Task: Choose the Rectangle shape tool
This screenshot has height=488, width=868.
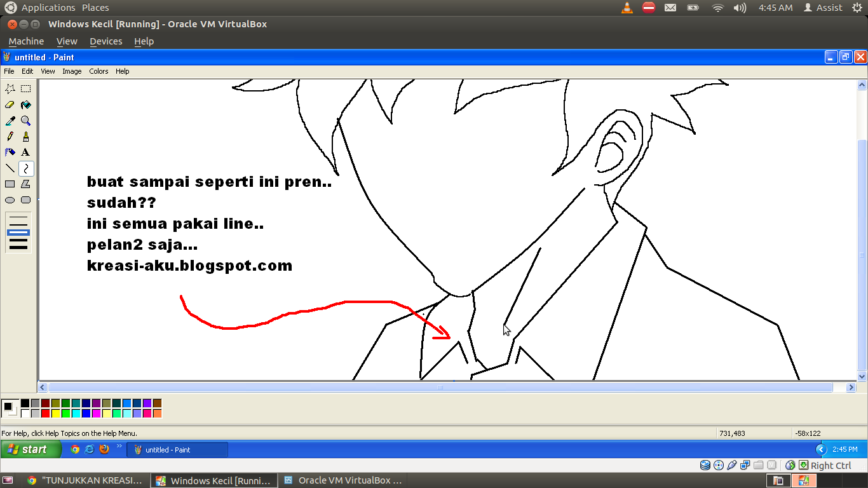Action: [x=10, y=184]
